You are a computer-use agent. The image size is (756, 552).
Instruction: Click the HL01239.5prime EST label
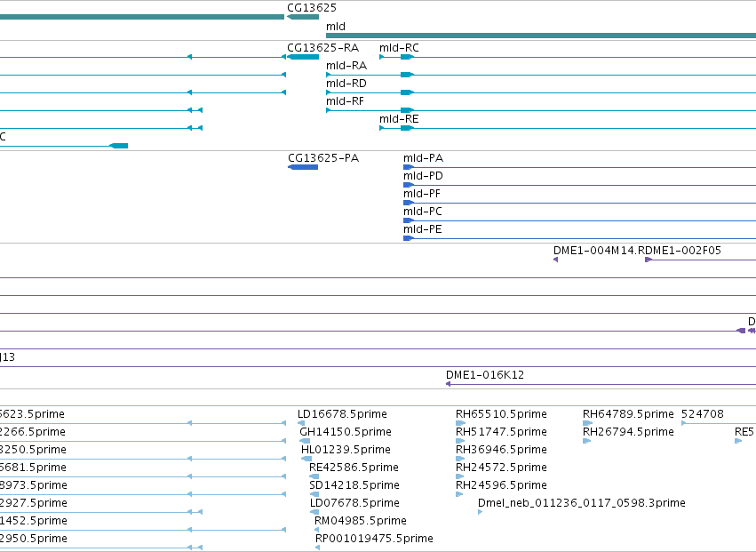(x=346, y=450)
